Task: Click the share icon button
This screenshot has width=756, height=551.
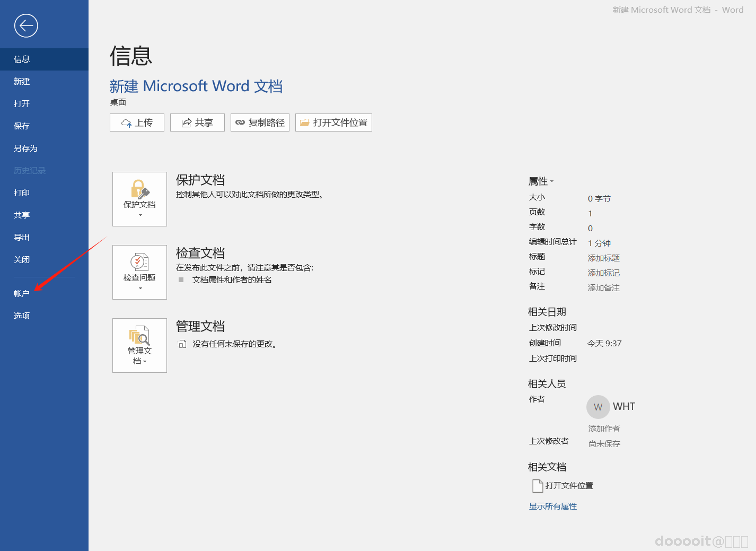Action: 197,123
